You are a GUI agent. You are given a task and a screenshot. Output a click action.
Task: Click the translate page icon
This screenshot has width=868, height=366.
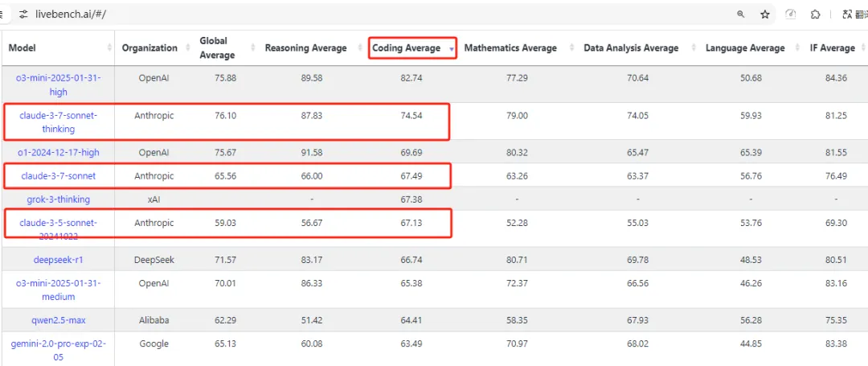(x=847, y=14)
